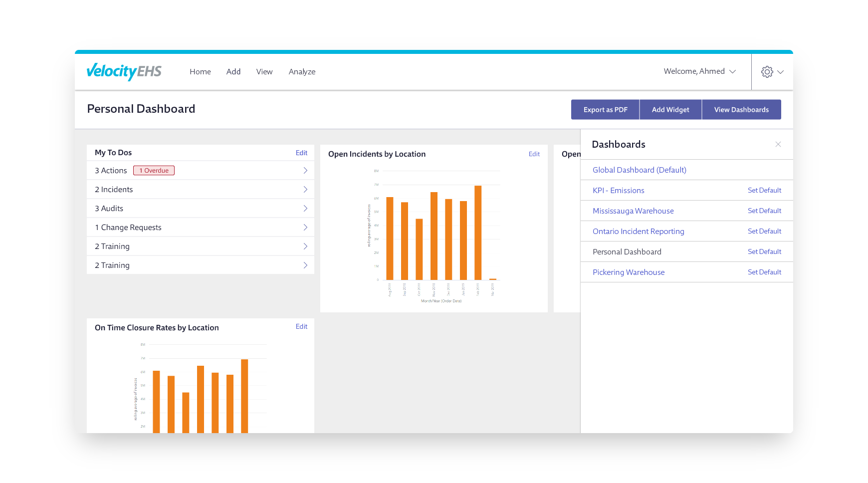Open the View Dashboards button
Image resolution: width=868 pixels, height=483 pixels.
[x=741, y=109]
